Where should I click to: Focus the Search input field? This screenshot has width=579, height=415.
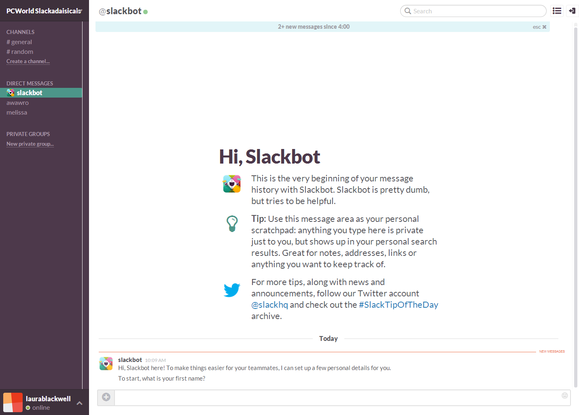click(x=473, y=11)
